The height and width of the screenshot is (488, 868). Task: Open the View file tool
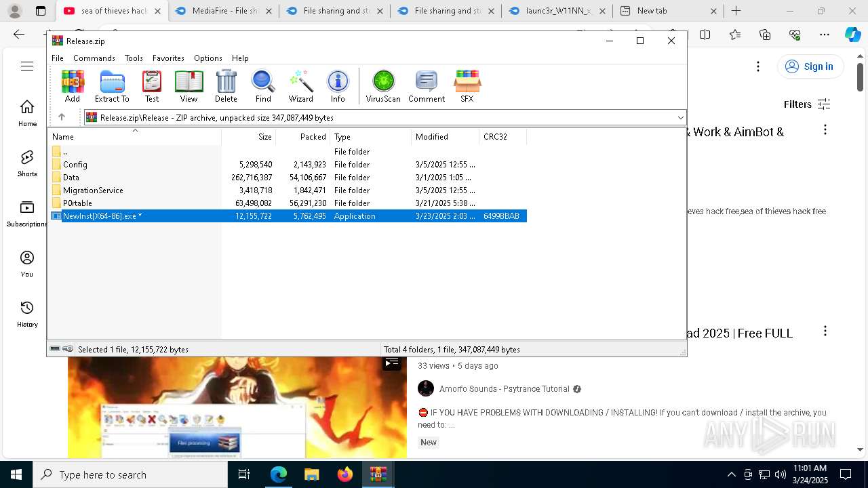point(189,87)
